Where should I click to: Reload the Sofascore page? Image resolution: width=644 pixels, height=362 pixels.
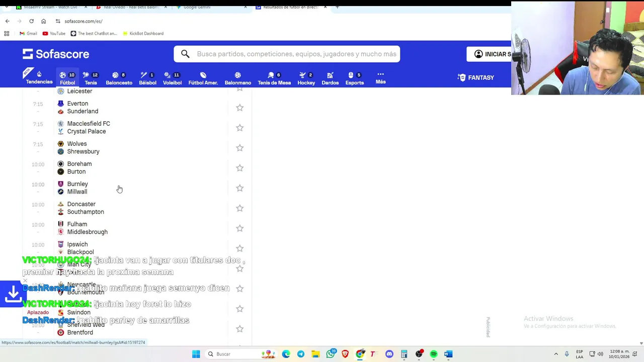pyautogui.click(x=31, y=21)
